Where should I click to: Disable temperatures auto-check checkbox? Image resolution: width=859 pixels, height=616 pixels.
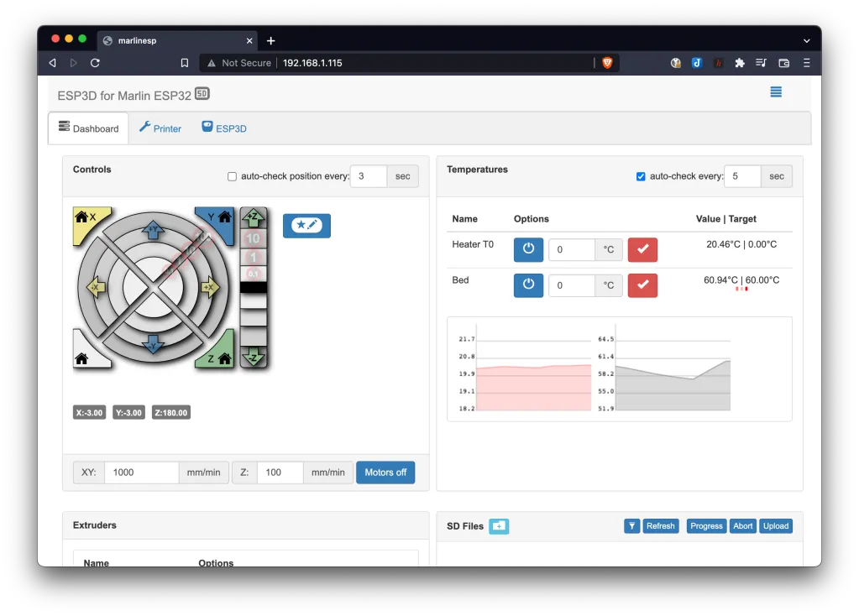(641, 176)
